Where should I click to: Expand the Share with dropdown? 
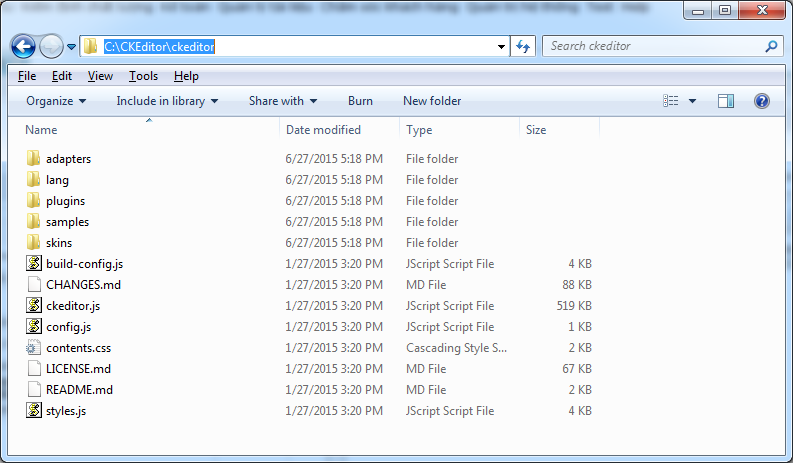pyautogui.click(x=283, y=101)
